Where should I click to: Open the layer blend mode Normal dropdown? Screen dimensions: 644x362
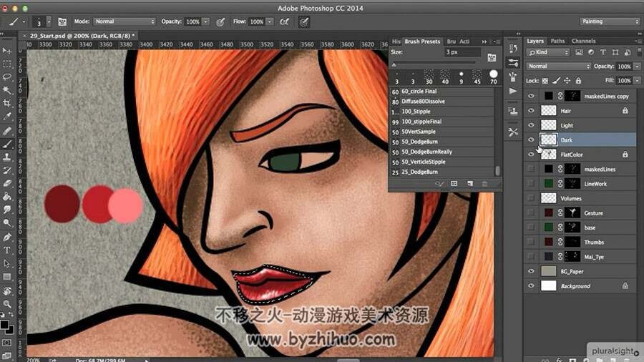coord(559,66)
